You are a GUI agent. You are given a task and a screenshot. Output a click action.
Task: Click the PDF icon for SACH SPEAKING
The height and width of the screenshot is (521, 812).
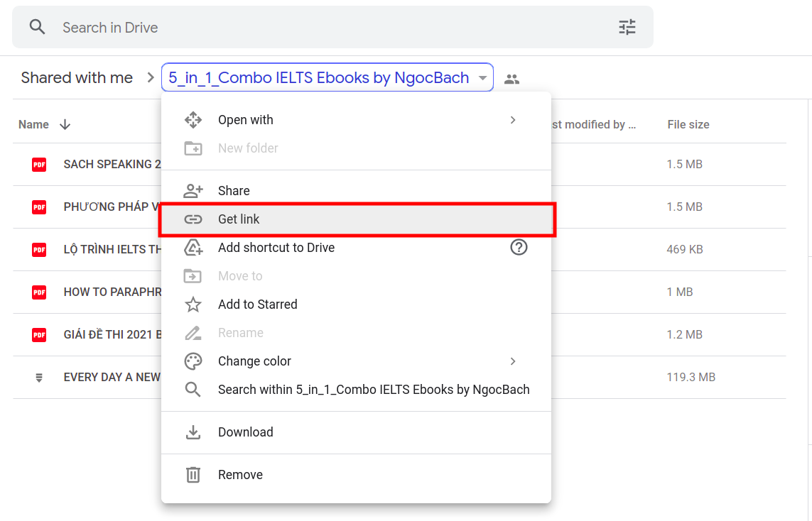pyautogui.click(x=39, y=165)
